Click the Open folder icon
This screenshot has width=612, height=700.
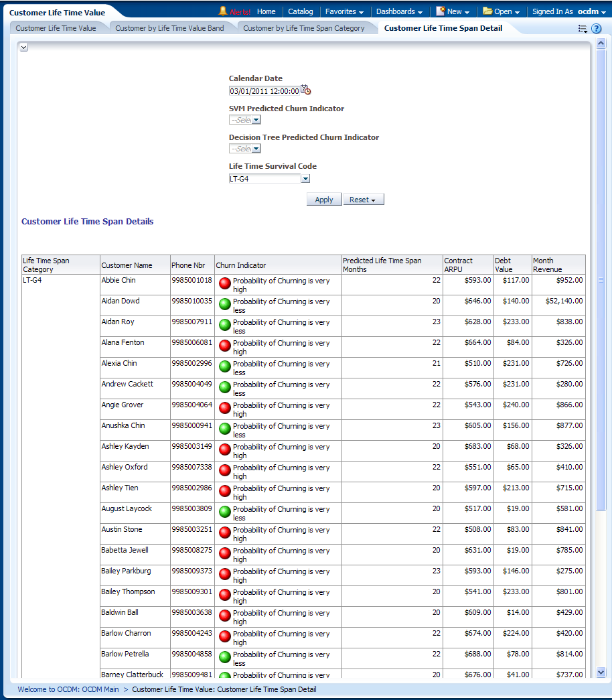(x=487, y=11)
